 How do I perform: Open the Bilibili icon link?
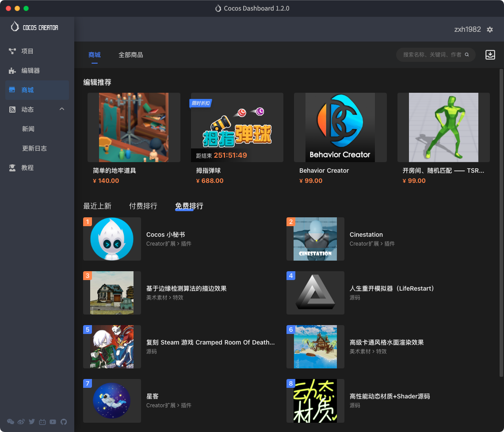(42, 422)
